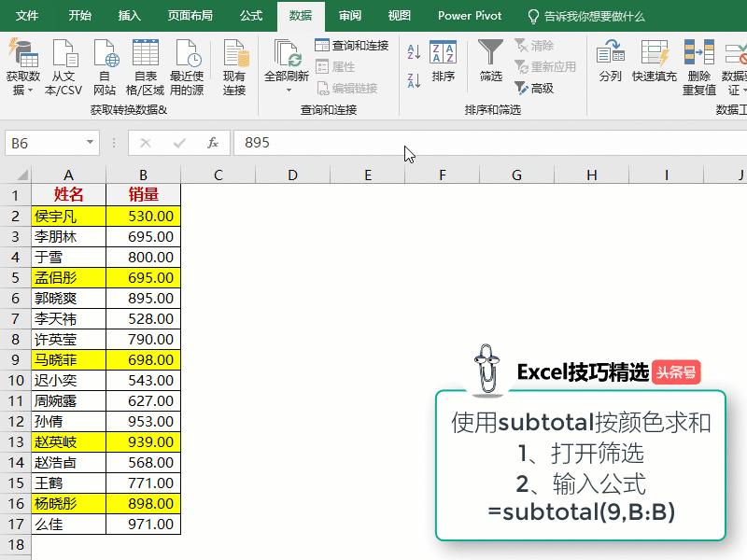Screen dimensions: 747x560
Task: Sort ascending with the A-Z icon
Action: coord(412,51)
